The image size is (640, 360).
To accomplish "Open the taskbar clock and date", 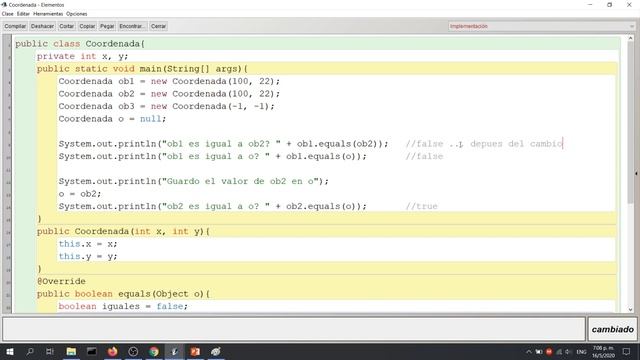I will pyautogui.click(x=603, y=352).
